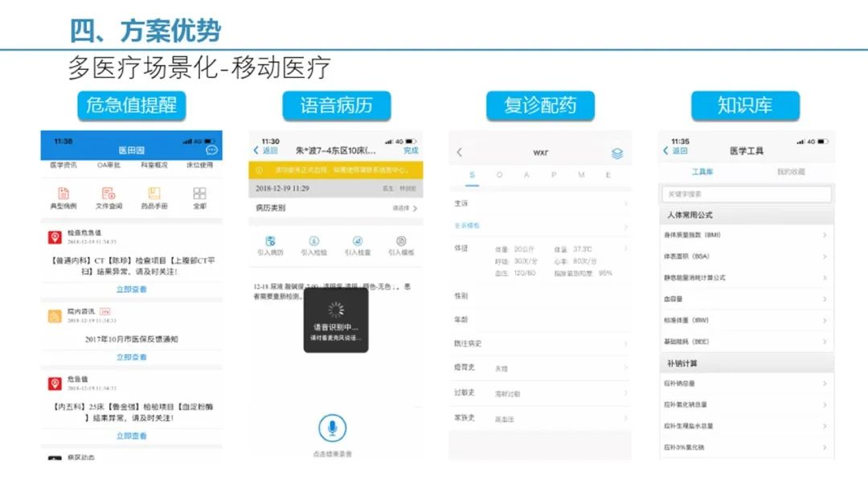The height and width of the screenshot is (489, 868).
Task: Open the layers icon on the wxr screen
Action: [617, 154]
